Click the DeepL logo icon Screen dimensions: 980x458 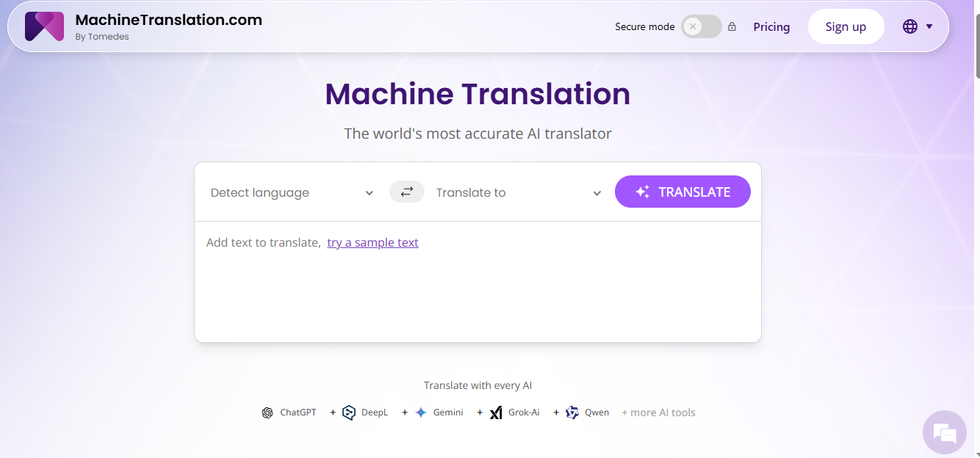[349, 412]
